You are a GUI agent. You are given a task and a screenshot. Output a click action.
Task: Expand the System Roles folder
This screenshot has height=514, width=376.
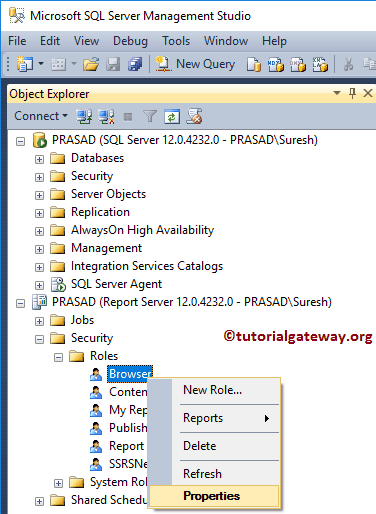coord(58,483)
